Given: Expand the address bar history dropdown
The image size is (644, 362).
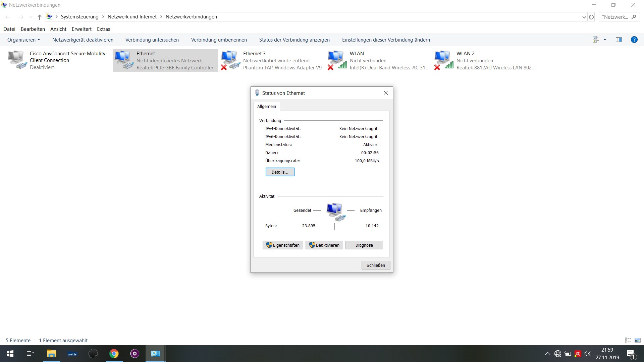Looking at the screenshot, I should pos(584,17).
